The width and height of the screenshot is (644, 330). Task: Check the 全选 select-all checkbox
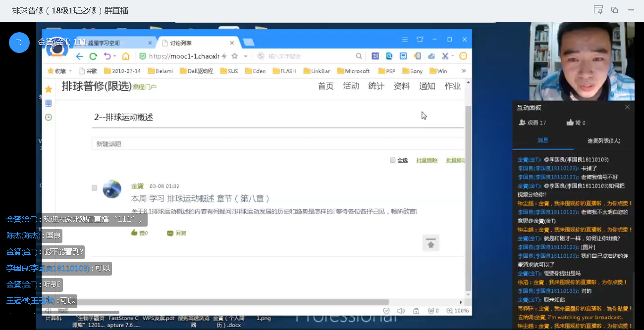coord(393,160)
